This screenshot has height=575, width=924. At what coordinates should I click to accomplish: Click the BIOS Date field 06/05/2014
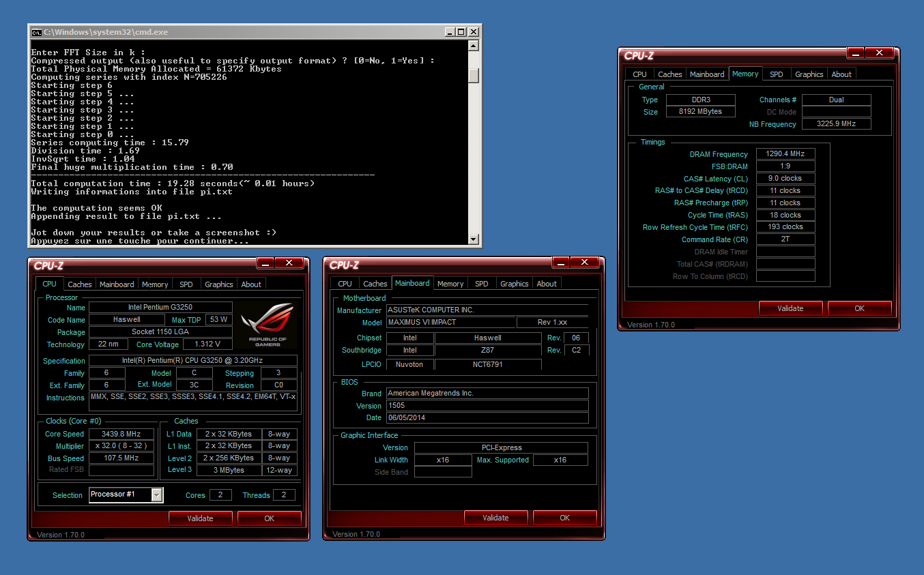(487, 417)
